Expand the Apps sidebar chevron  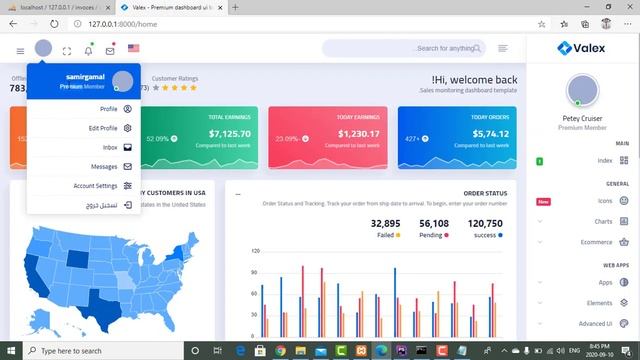coord(540,282)
